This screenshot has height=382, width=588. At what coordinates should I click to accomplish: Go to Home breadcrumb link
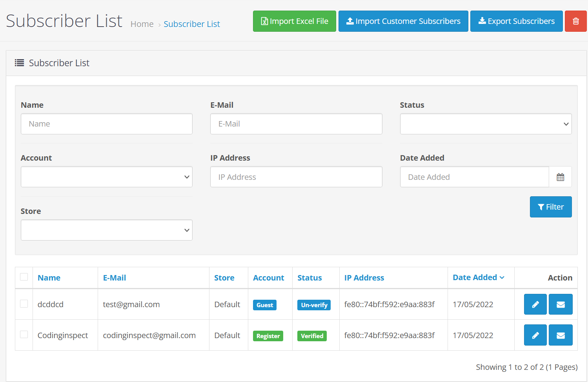pyautogui.click(x=142, y=24)
